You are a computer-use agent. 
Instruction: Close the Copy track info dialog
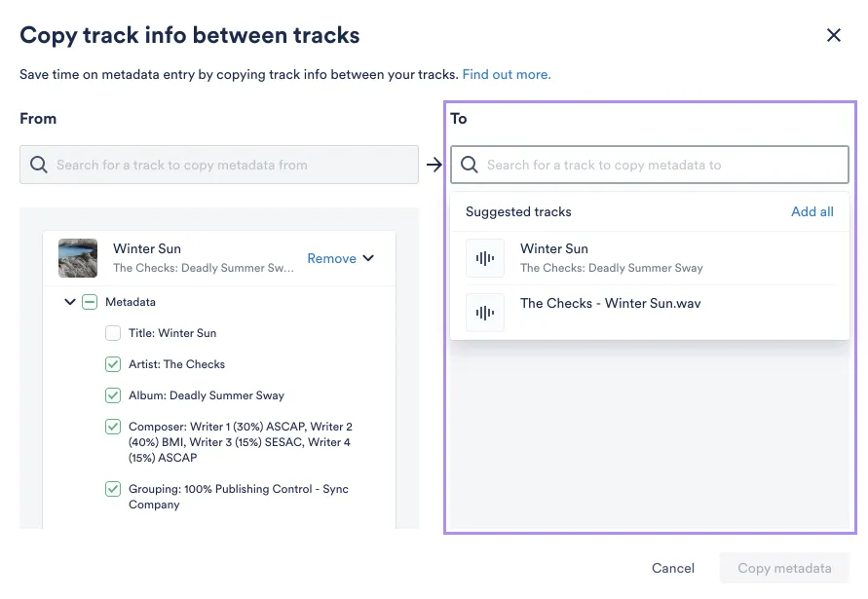pyautogui.click(x=834, y=34)
